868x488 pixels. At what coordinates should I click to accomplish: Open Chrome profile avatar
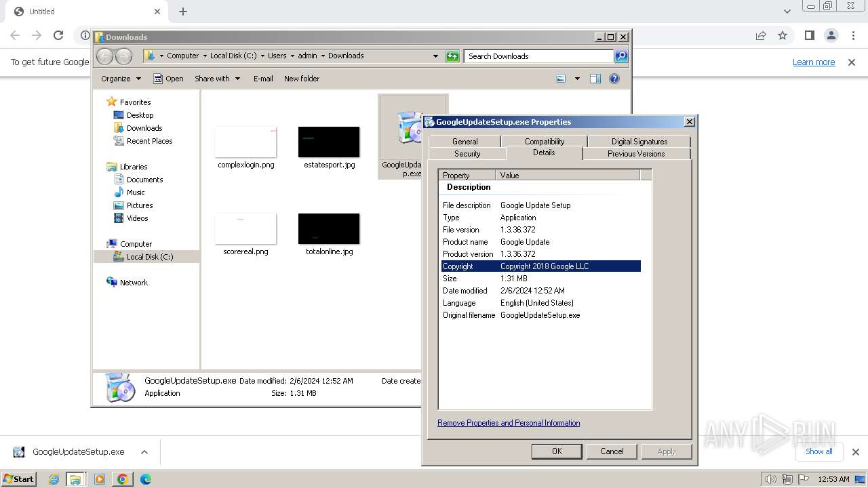pos(831,35)
